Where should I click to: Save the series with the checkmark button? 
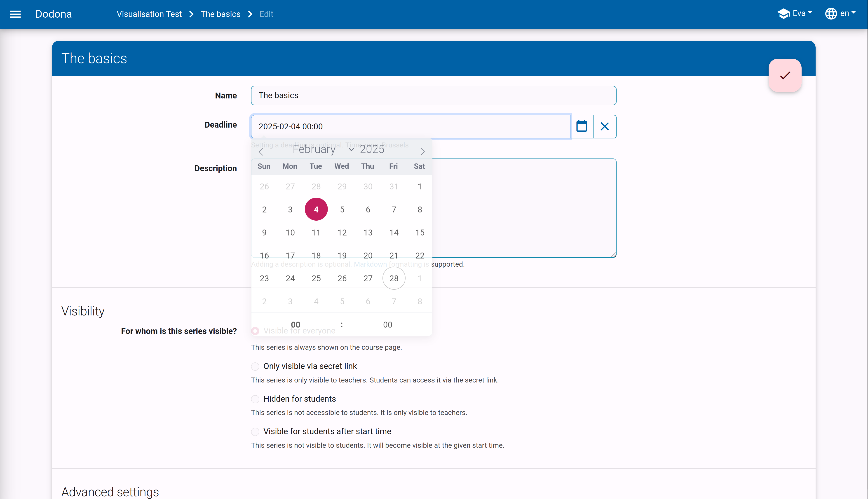[785, 75]
